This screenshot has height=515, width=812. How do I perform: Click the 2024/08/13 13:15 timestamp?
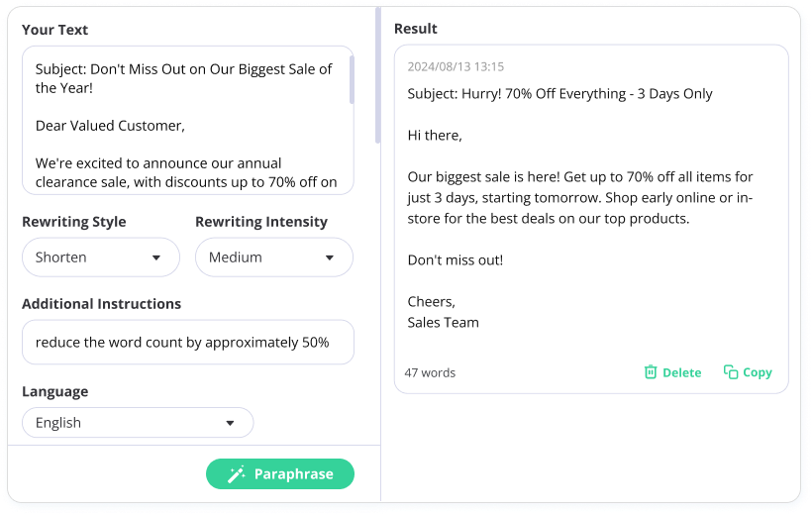(x=456, y=67)
